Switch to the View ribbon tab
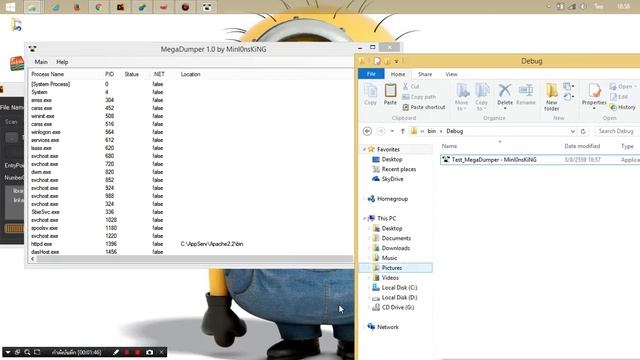 tap(451, 74)
